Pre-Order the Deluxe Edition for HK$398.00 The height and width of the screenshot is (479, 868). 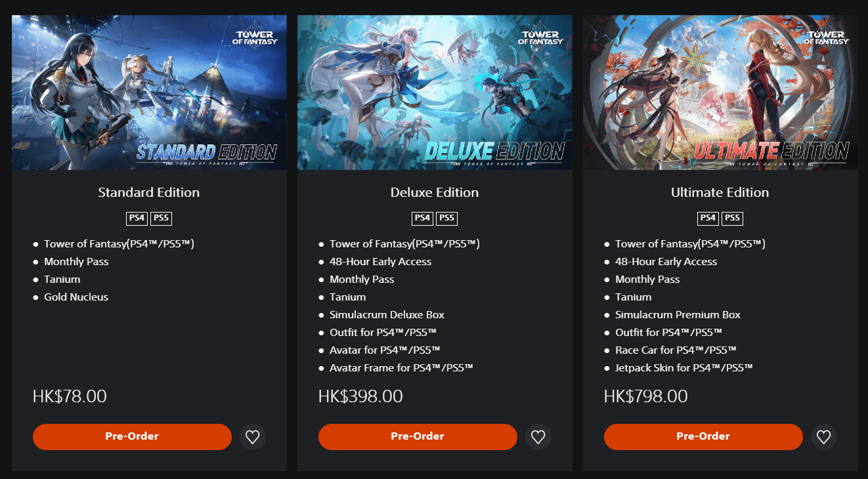[x=418, y=436]
